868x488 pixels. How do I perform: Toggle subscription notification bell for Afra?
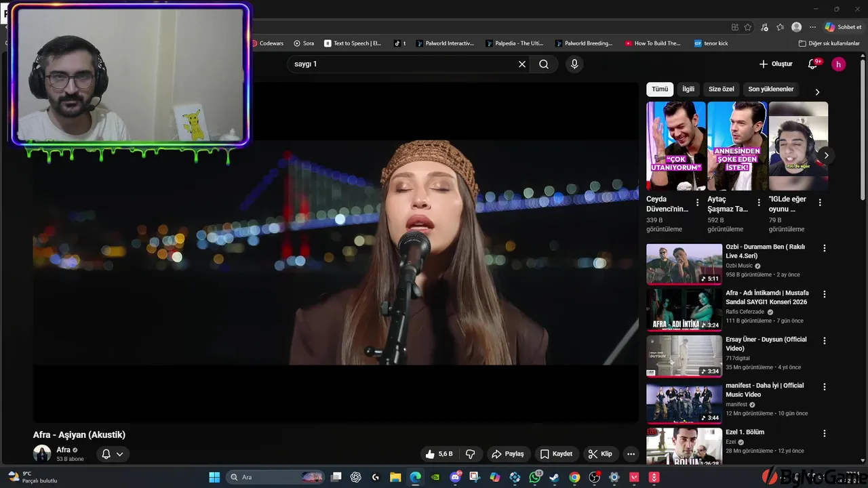click(x=113, y=454)
